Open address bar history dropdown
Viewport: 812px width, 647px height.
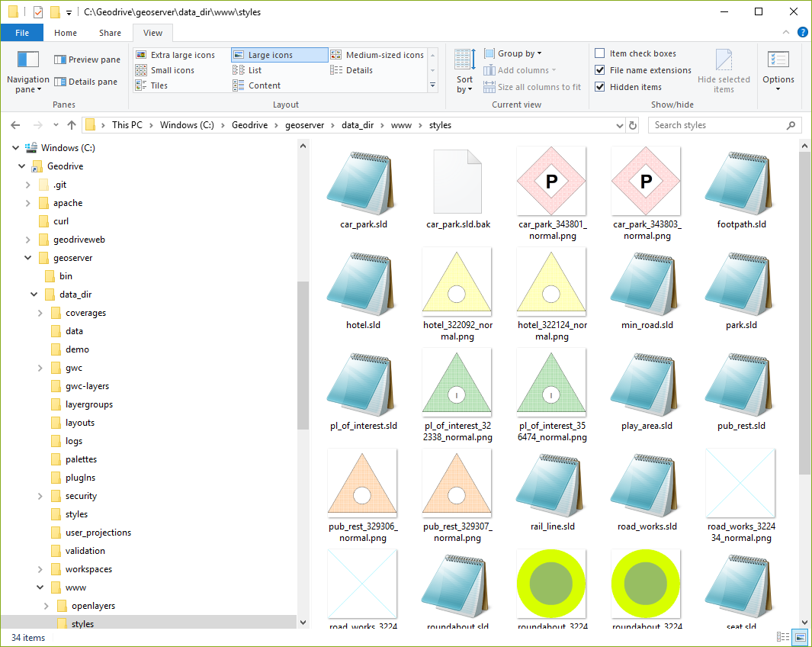click(x=619, y=125)
